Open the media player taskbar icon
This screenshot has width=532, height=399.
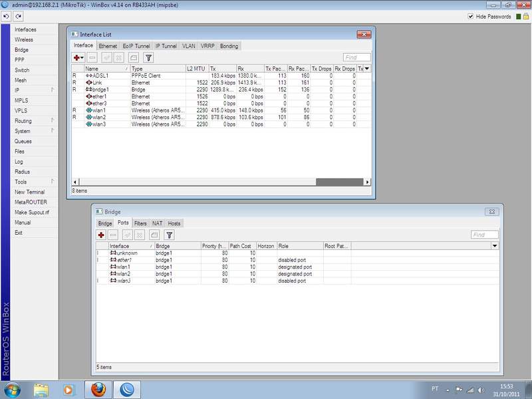68,390
